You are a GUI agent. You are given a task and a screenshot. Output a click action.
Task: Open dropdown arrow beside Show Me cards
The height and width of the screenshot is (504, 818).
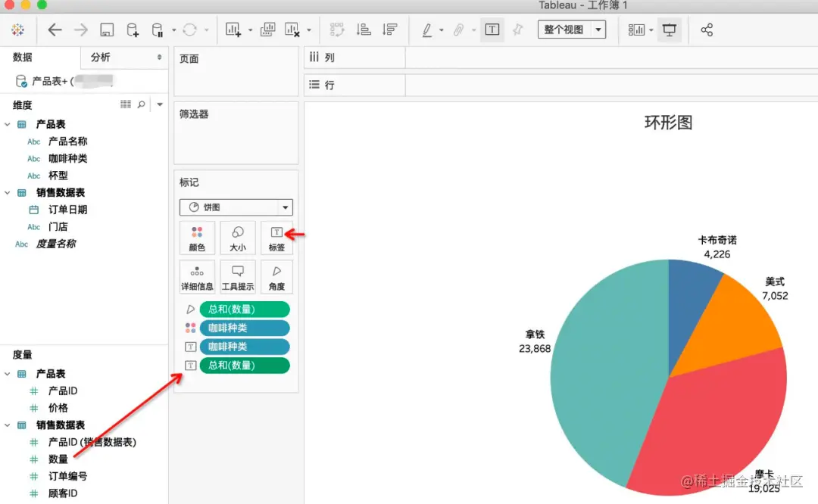651,30
